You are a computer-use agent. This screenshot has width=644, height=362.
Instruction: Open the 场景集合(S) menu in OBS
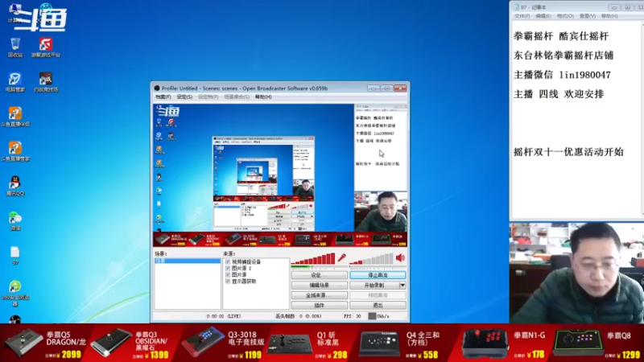237,97
